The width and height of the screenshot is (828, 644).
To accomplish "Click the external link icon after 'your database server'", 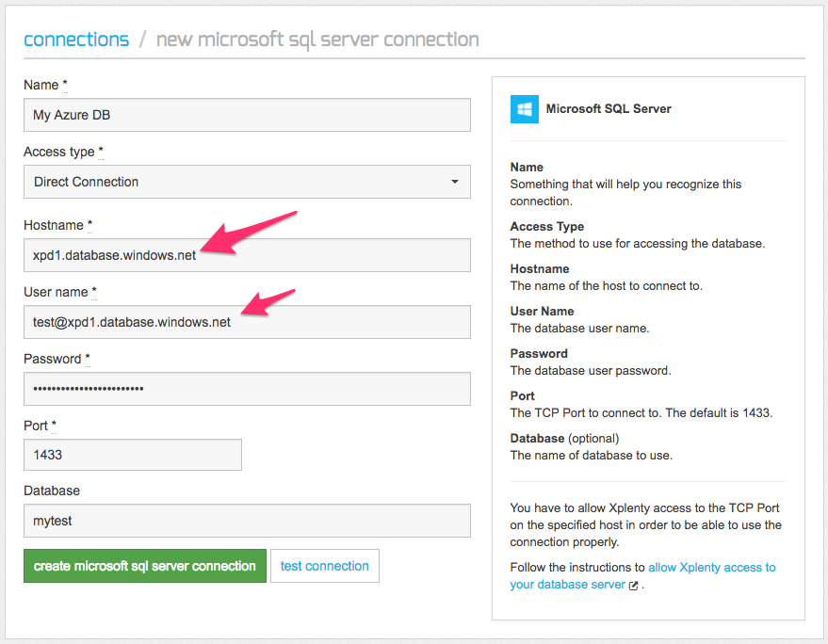I will point(634,586).
